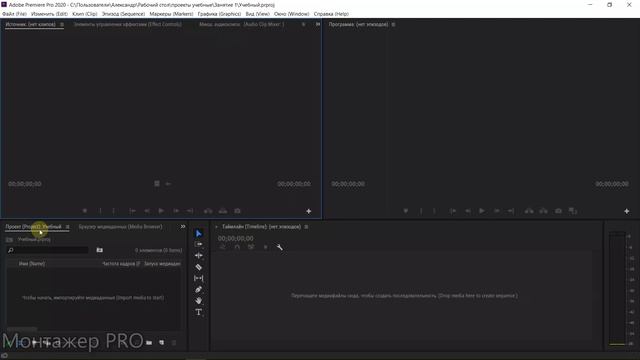Step back one frame in Program monitor
Viewport: 640px width, 360px height.
(x=468, y=211)
